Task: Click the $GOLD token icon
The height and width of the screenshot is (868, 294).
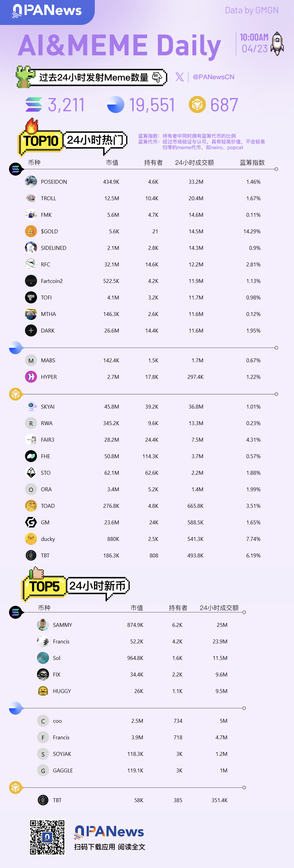Action: 31,232
